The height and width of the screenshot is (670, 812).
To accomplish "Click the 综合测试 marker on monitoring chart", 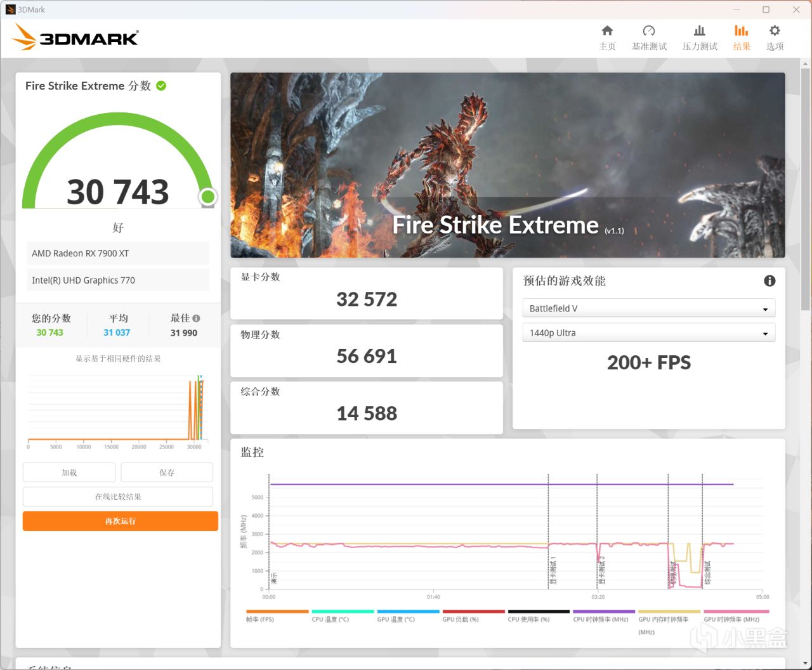I will tap(707, 572).
